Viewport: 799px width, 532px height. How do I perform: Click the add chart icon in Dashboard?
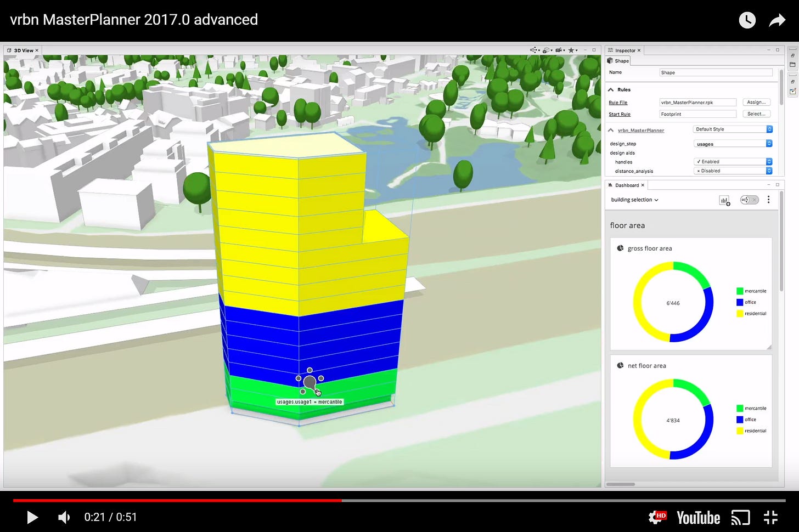coord(724,200)
